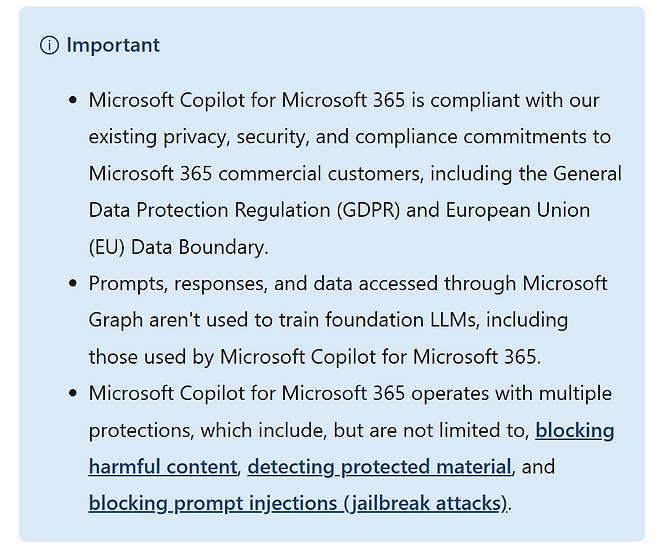Follow the blocking prompt injections link
The height and width of the screenshot is (552, 658).
(x=298, y=503)
